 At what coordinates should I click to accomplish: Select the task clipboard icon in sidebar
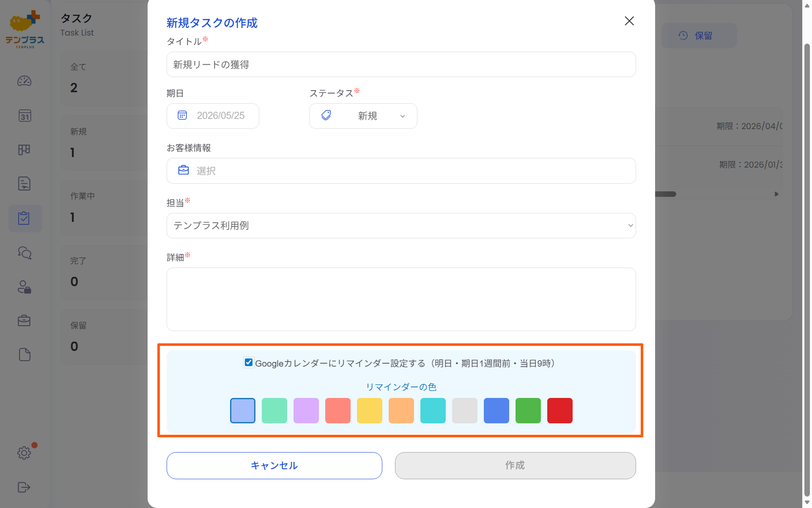click(x=24, y=218)
